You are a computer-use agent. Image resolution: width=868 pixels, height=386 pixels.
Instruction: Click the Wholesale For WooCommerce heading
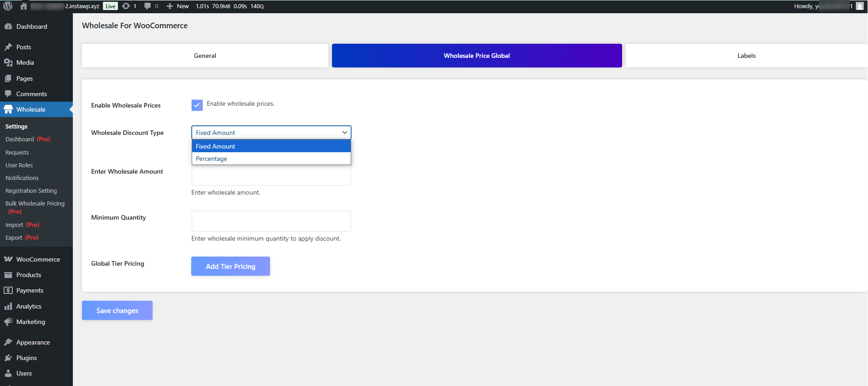coord(135,26)
